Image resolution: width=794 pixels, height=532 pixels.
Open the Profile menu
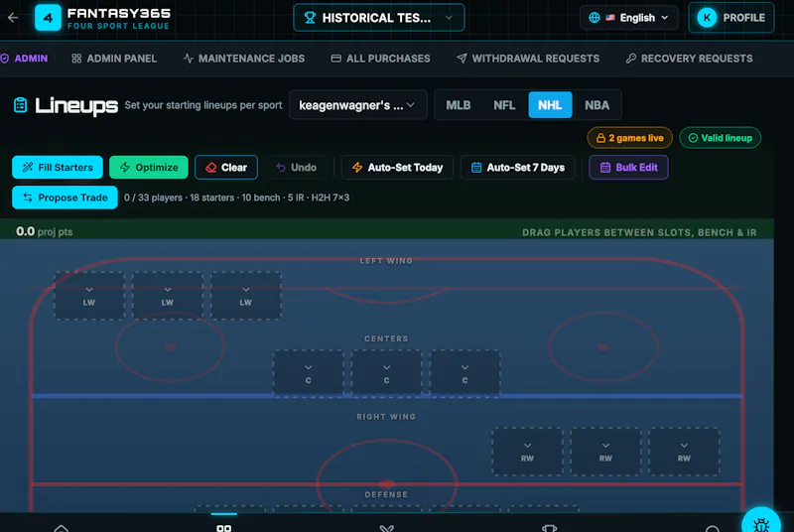point(730,18)
